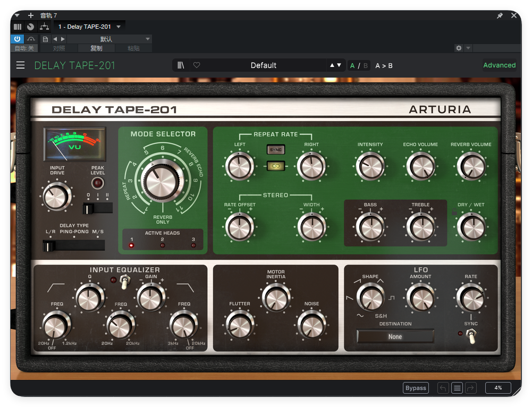Open the edit history list icon
Image resolution: width=532 pixels, height=407 pixels.
coord(457,388)
